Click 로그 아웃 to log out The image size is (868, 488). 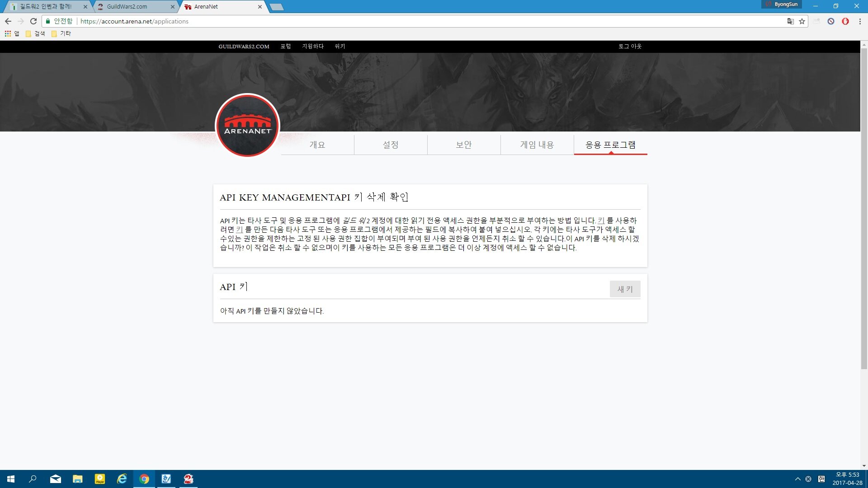(x=630, y=47)
